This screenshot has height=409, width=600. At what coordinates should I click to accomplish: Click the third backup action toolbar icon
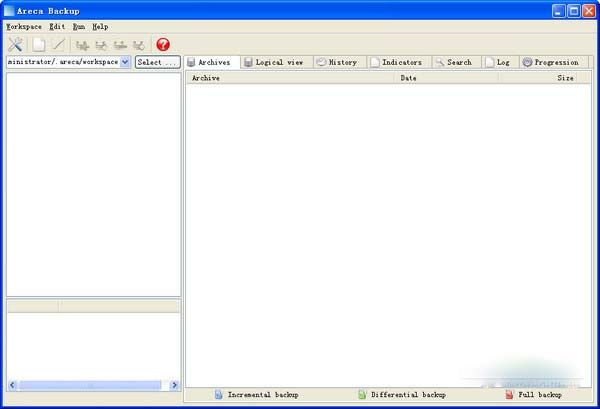[x=120, y=45]
